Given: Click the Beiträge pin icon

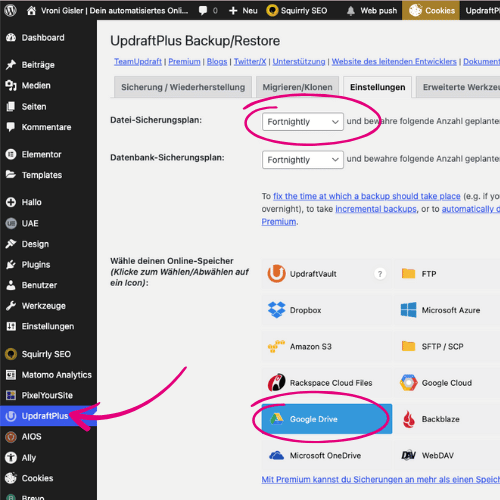Looking at the screenshot, I should coord(11,65).
